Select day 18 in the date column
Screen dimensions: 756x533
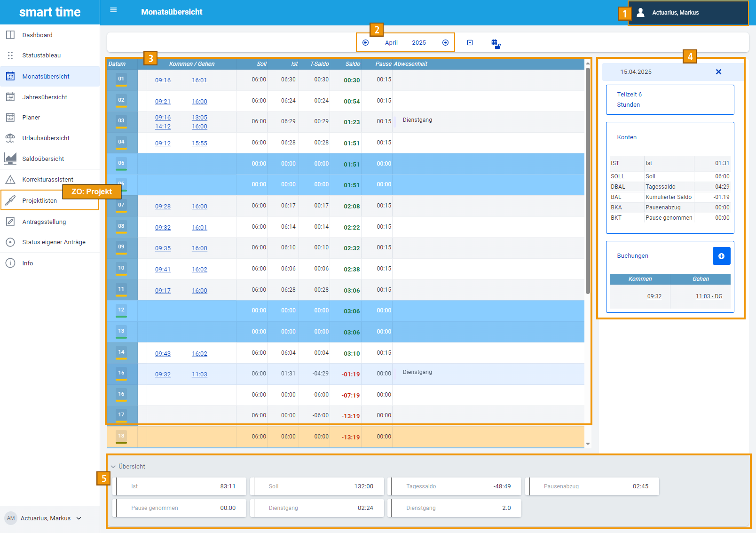tap(121, 436)
